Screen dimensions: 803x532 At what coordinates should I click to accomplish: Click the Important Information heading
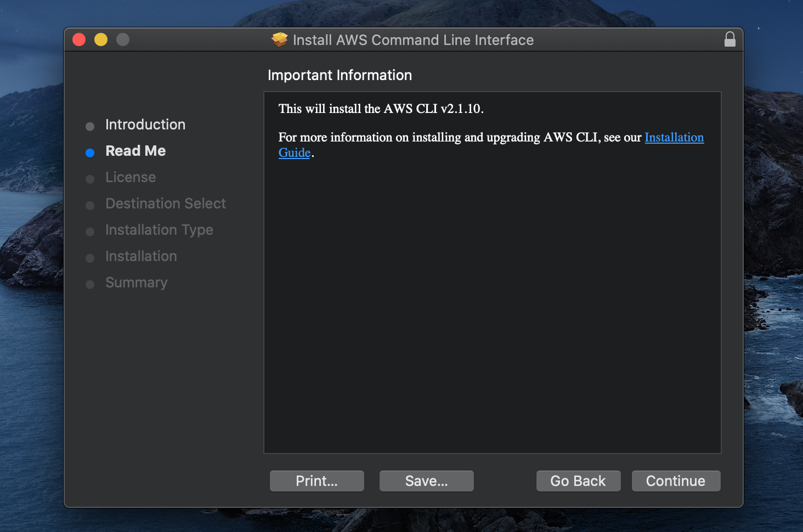pos(340,75)
